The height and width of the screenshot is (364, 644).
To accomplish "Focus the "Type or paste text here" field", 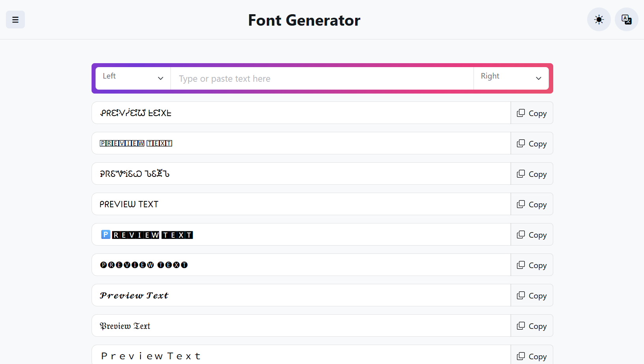I will tap(322, 79).
